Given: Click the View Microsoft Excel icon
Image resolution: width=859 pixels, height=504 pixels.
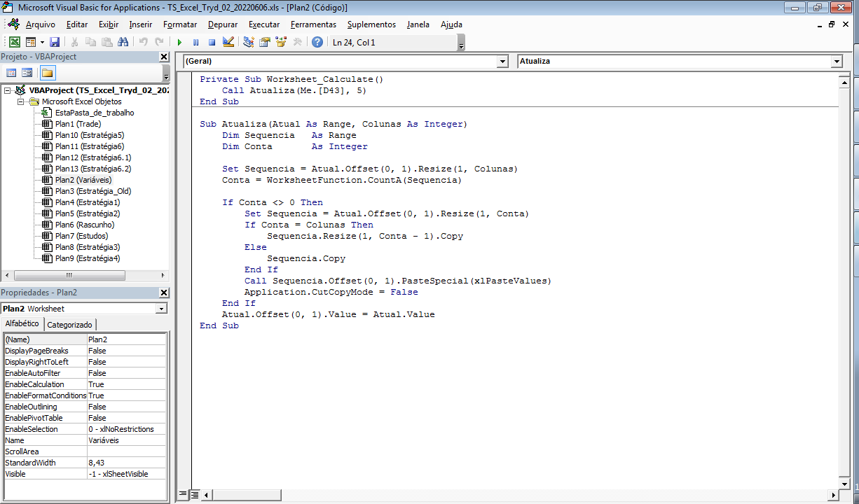Looking at the screenshot, I should (15, 42).
